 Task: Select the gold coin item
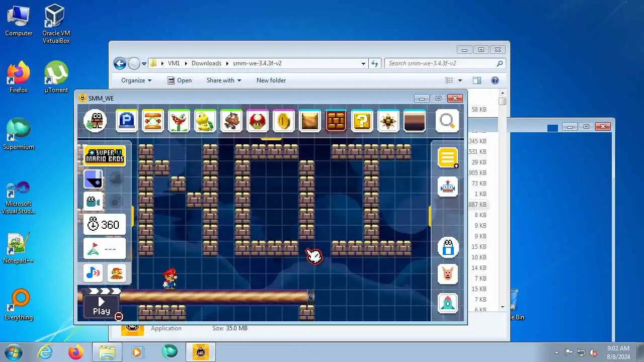pyautogui.click(x=284, y=121)
